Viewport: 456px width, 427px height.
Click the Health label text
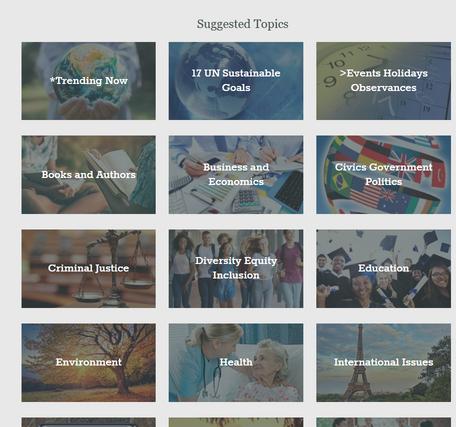point(236,362)
